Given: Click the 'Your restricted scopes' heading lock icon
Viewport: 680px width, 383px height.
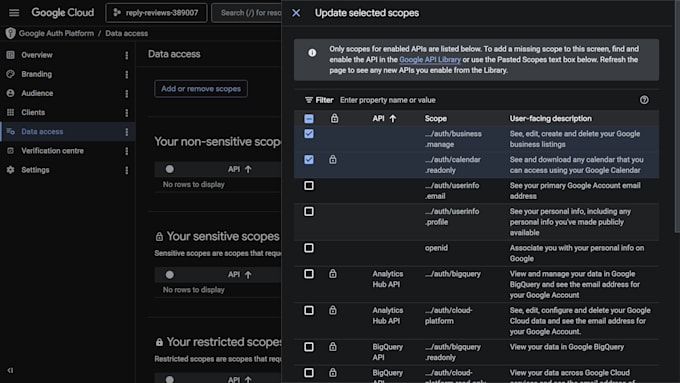Looking at the screenshot, I should [x=159, y=342].
